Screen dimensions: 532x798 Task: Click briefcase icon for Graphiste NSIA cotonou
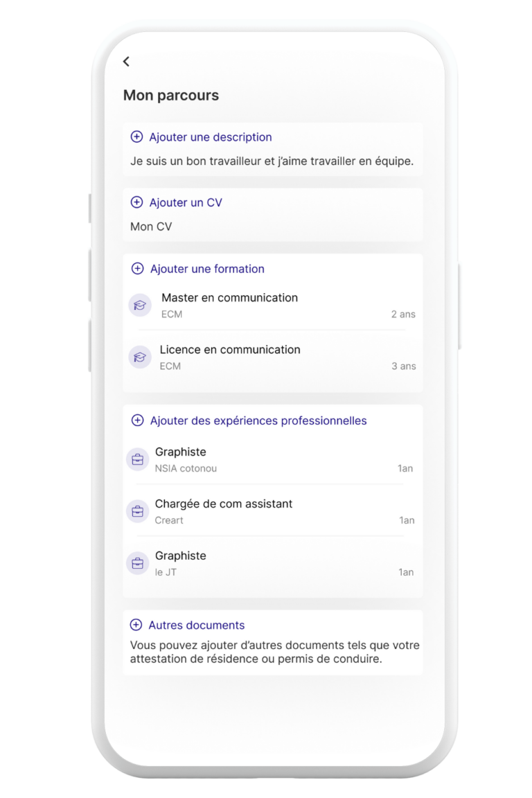[x=137, y=459]
